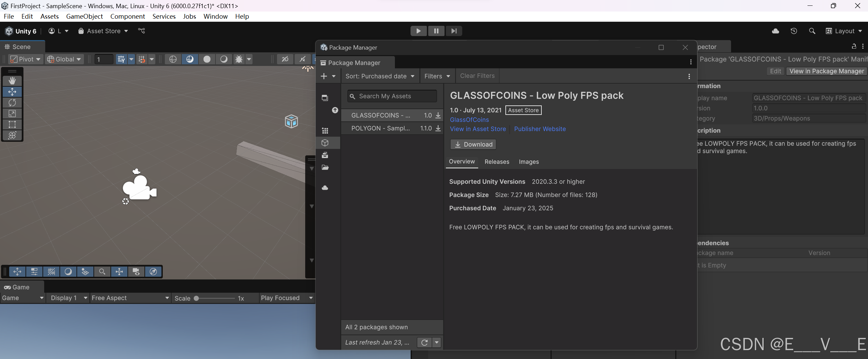Open the Free Aspect dropdown
868x359 pixels.
[x=130, y=298]
